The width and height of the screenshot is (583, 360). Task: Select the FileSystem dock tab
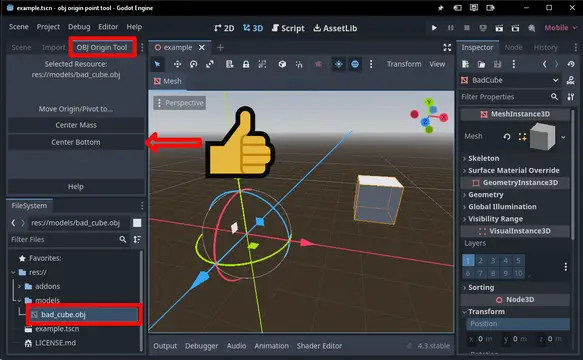[29, 206]
